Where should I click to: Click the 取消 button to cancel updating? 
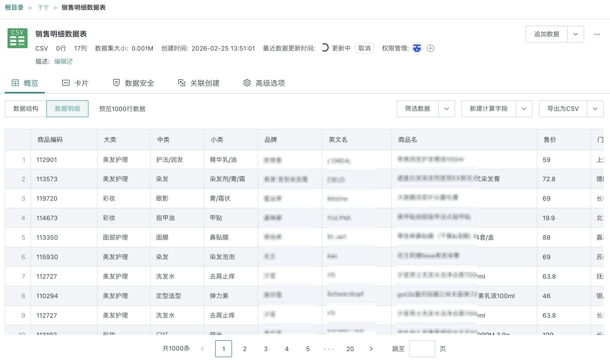364,48
